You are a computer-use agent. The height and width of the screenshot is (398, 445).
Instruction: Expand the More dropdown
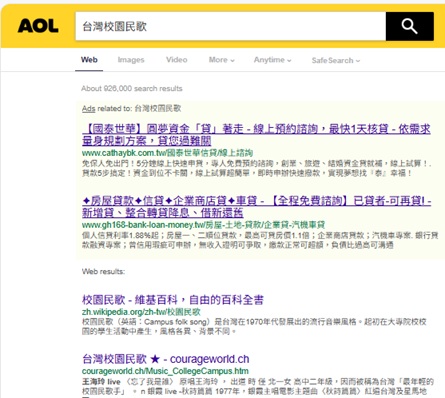[x=222, y=60]
